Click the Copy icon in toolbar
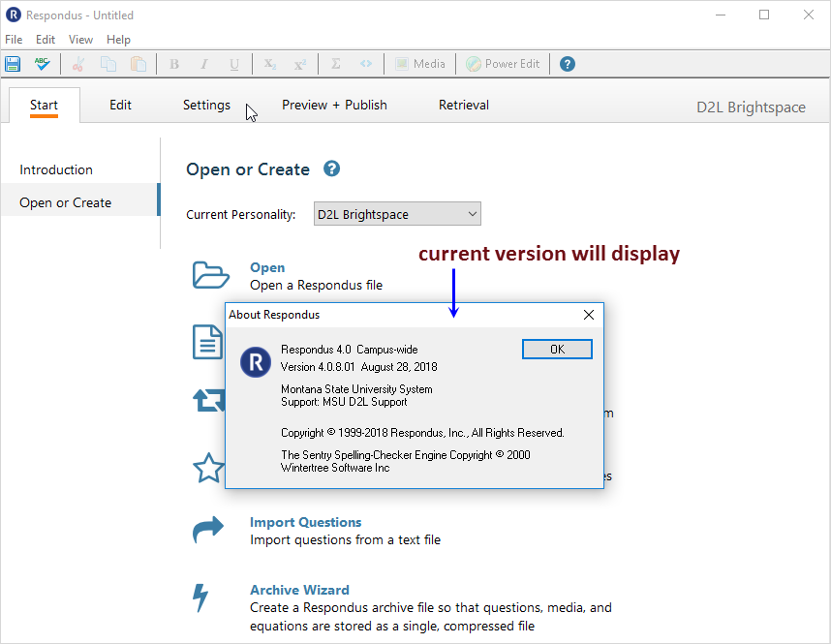 click(x=108, y=64)
